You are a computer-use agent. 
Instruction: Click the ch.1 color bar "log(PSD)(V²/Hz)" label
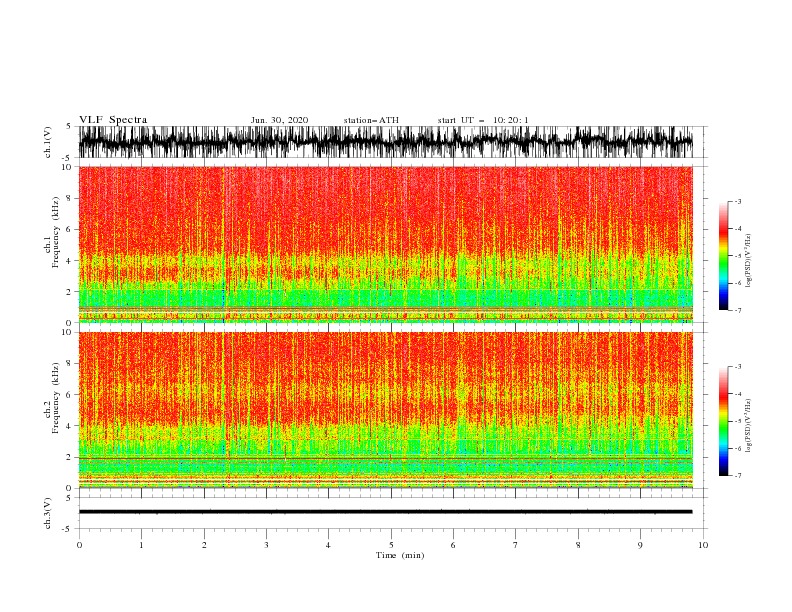coord(749,261)
